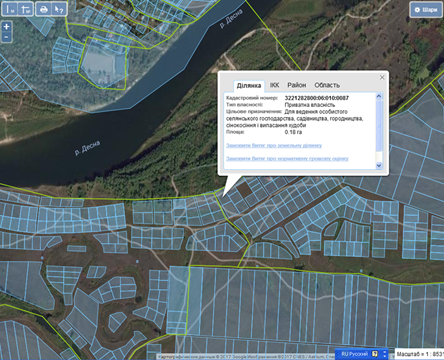Click the land parcel extract order link
Screen dimensions: 444x360
coord(274,145)
